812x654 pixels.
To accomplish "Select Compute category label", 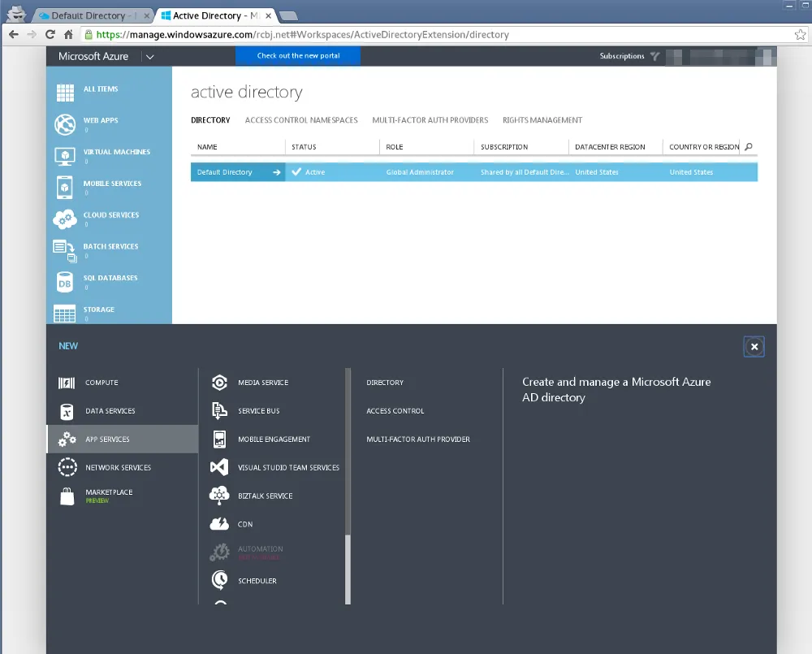I will [101, 383].
